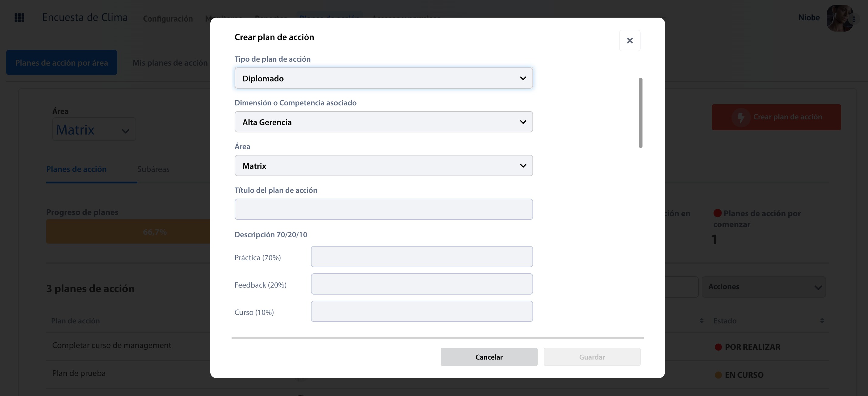The width and height of the screenshot is (868, 396).
Task: Click the Feedback (20%) input field
Action: point(422,284)
